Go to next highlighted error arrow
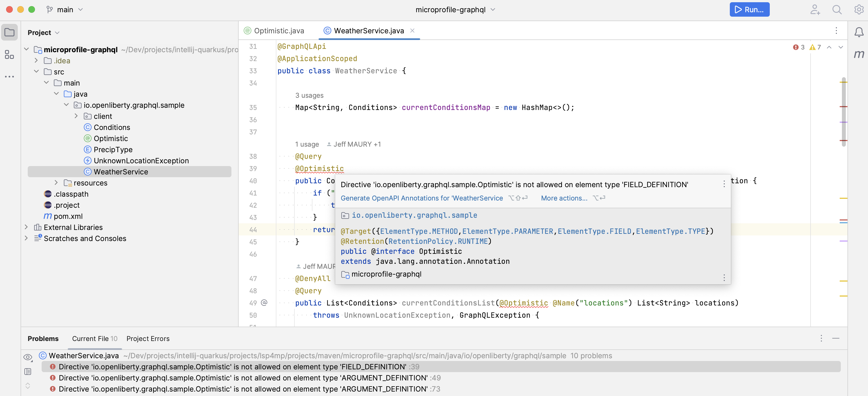Viewport: 868px width, 396px height. pyautogui.click(x=841, y=47)
